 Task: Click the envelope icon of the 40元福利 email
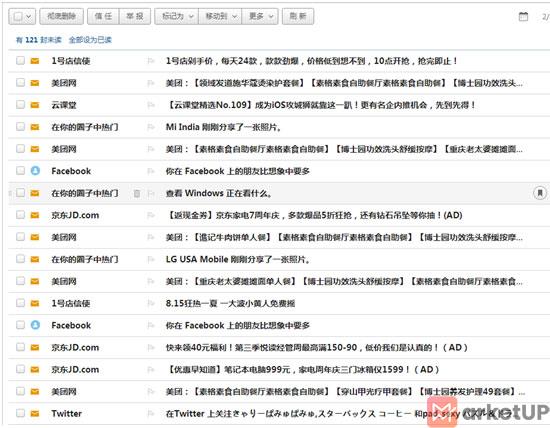click(x=35, y=347)
